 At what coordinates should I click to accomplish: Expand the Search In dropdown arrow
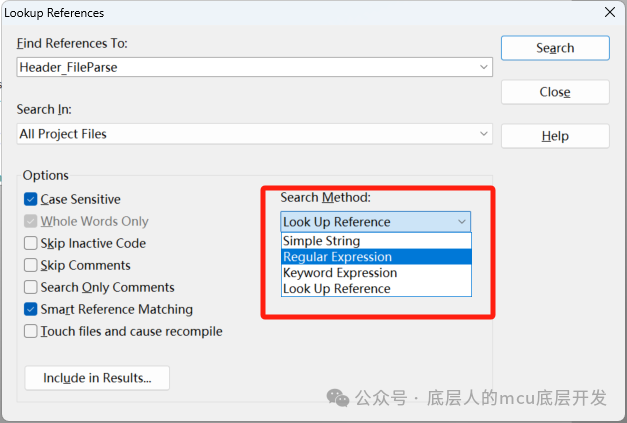click(484, 134)
